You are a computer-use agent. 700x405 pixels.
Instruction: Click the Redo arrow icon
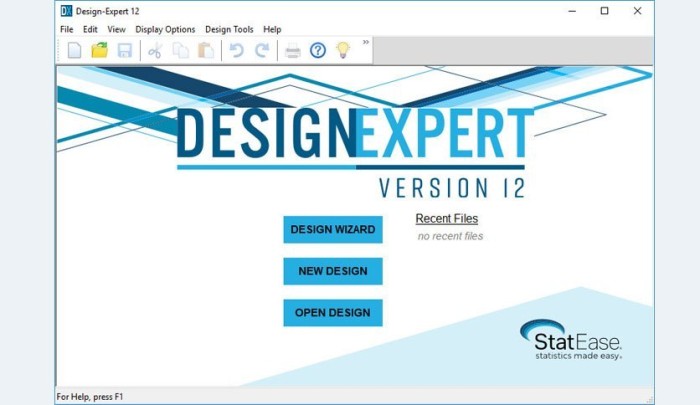pyautogui.click(x=262, y=50)
